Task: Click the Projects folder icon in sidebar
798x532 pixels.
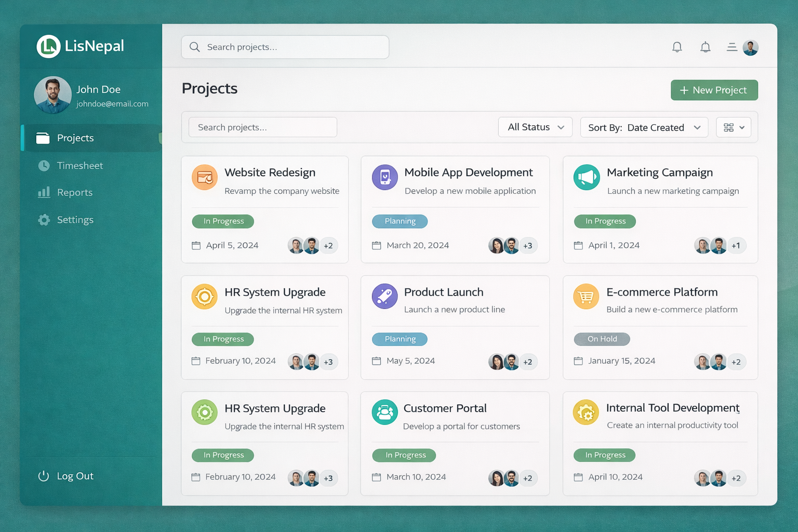Action: click(43, 138)
